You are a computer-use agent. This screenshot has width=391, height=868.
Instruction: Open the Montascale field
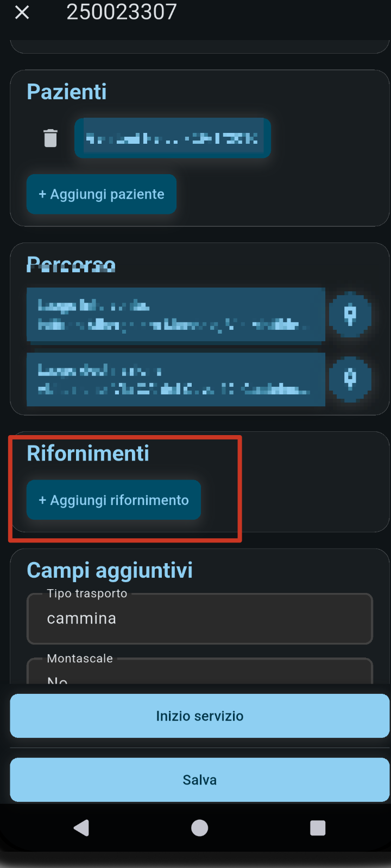tap(200, 671)
